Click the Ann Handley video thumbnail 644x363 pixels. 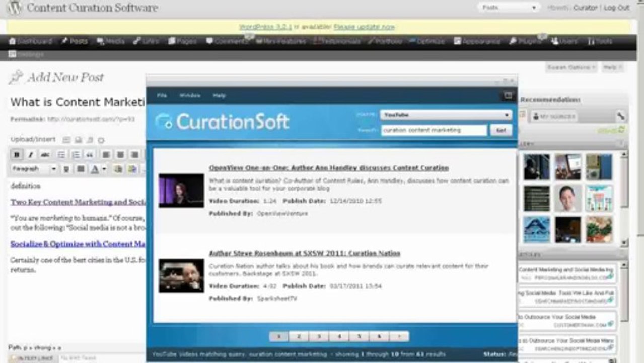[181, 191]
